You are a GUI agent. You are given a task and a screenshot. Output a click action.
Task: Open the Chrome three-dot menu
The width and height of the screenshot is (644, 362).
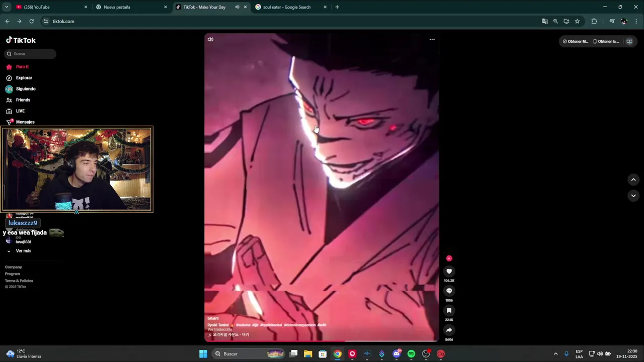pos(636,21)
